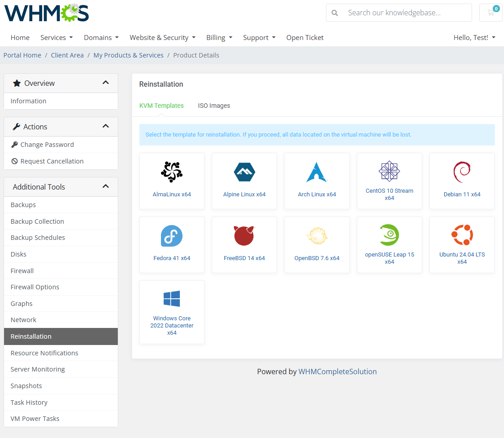This screenshot has height=438, width=504.
Task: Open Firewall in the sidebar
Action: click(61, 271)
